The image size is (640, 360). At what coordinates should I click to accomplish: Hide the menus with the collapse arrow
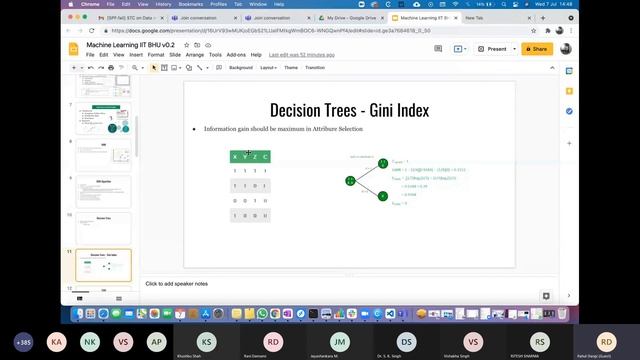coord(552,68)
